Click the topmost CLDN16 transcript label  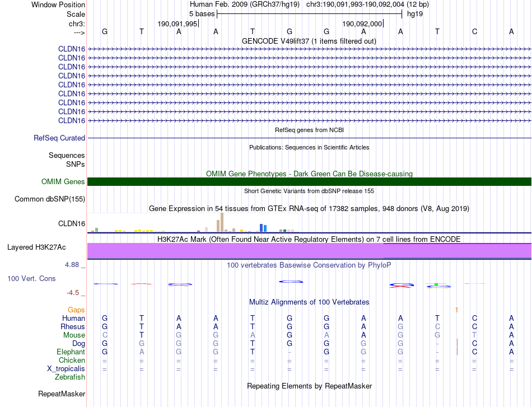72,49
